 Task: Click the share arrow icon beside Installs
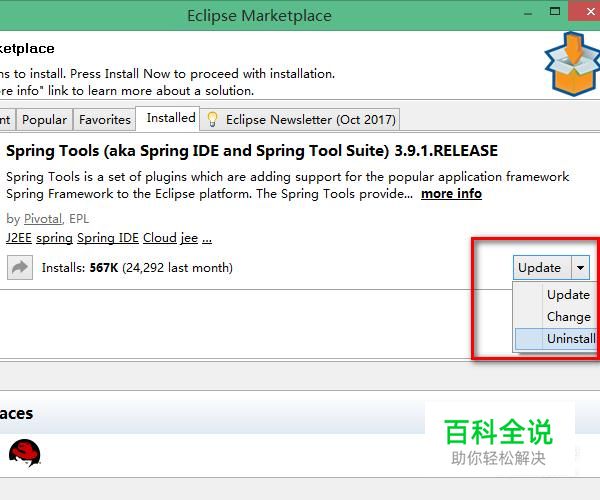click(20, 267)
